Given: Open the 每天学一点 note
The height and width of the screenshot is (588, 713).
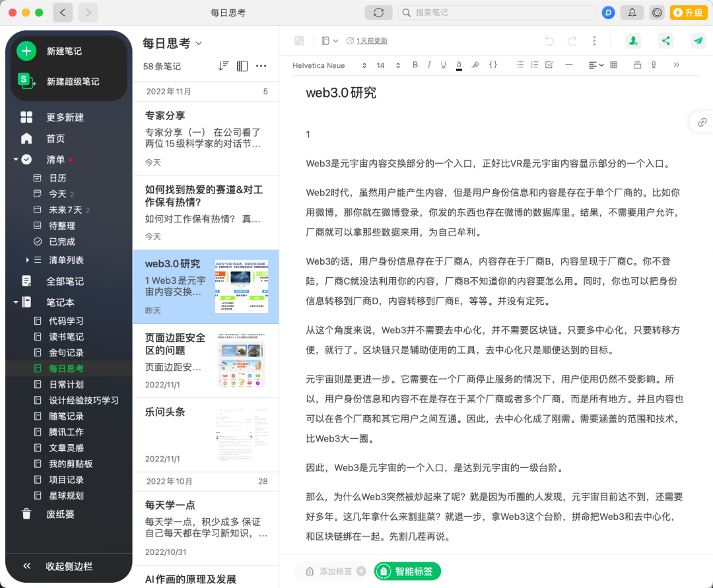Looking at the screenshot, I should [x=205, y=528].
